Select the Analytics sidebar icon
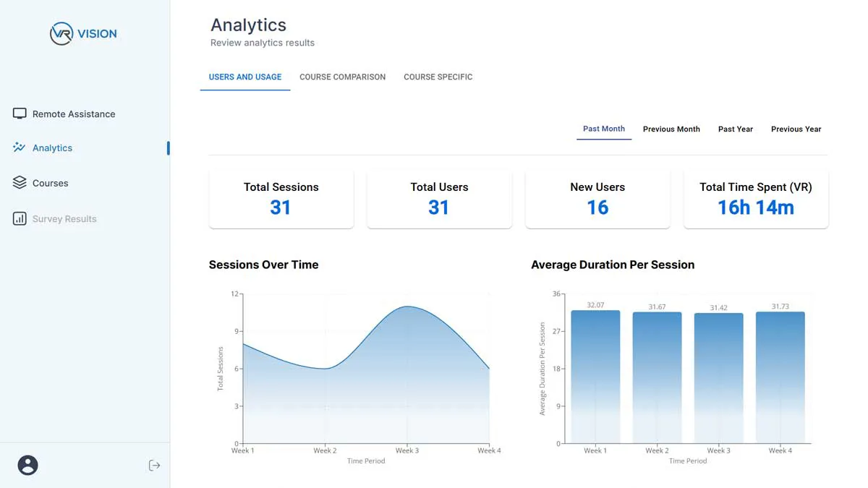 (18, 147)
